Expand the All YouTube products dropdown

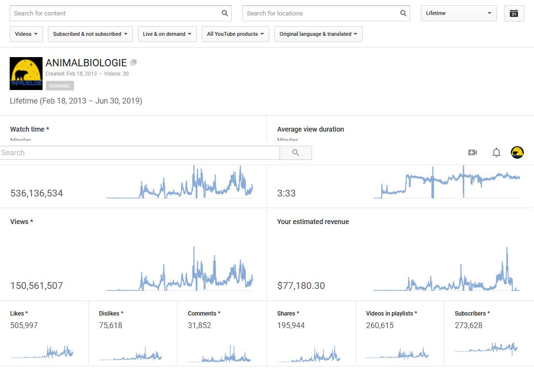(x=236, y=34)
